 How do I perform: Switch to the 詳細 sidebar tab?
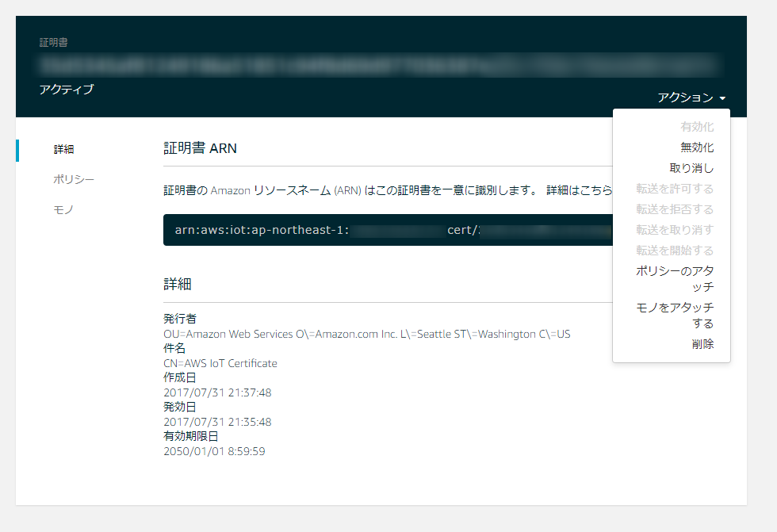pyautogui.click(x=64, y=149)
